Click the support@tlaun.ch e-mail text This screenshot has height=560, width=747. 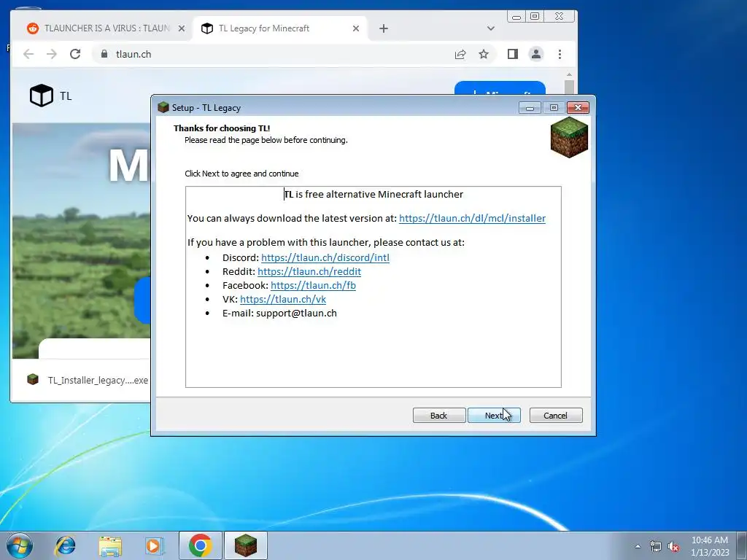[x=296, y=313]
